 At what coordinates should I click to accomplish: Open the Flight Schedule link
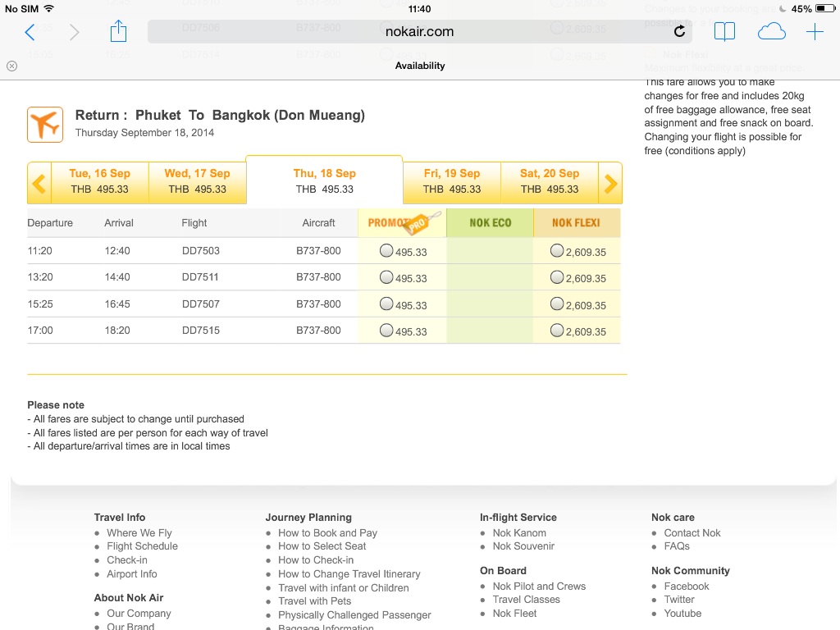pos(142,546)
